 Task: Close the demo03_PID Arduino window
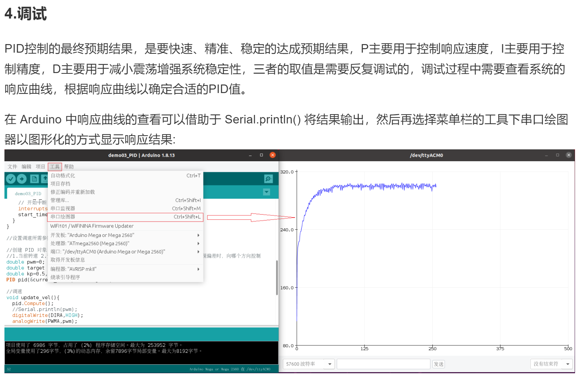point(273,155)
